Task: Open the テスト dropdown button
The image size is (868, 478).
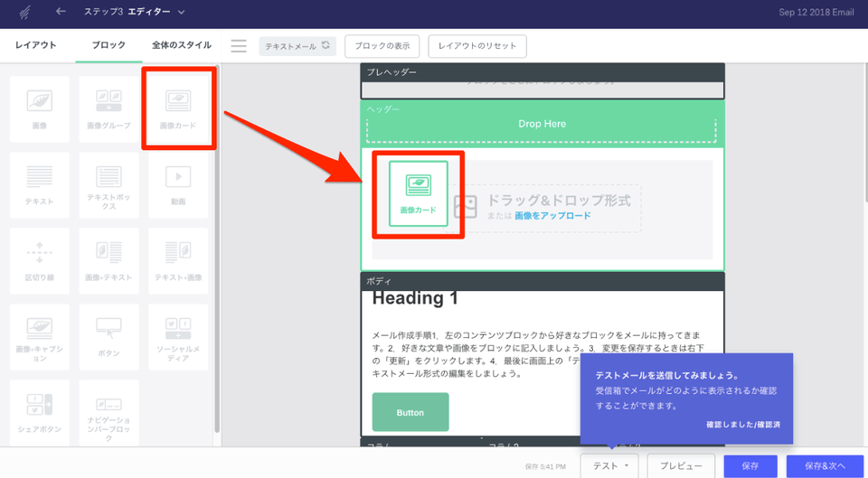Action: [609, 466]
